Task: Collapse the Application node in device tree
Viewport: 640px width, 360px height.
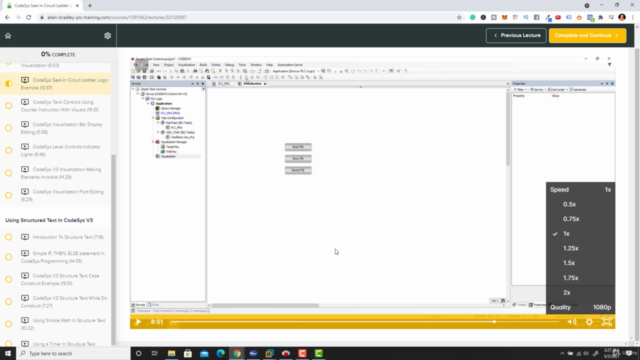Action: (148, 104)
